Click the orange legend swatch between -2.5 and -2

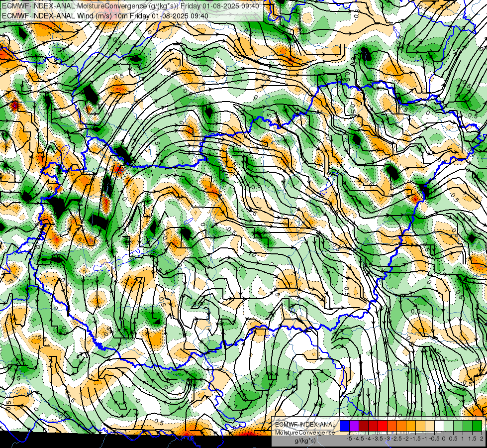coord(401,426)
